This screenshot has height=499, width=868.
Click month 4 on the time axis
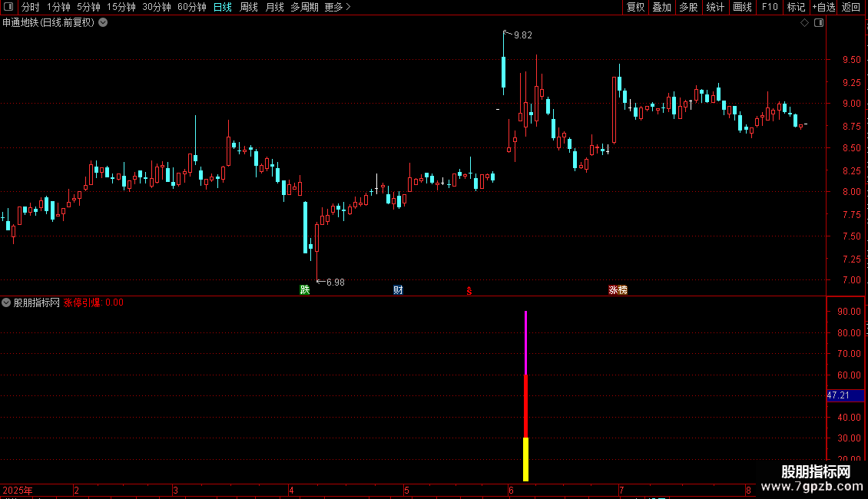coord(291,491)
